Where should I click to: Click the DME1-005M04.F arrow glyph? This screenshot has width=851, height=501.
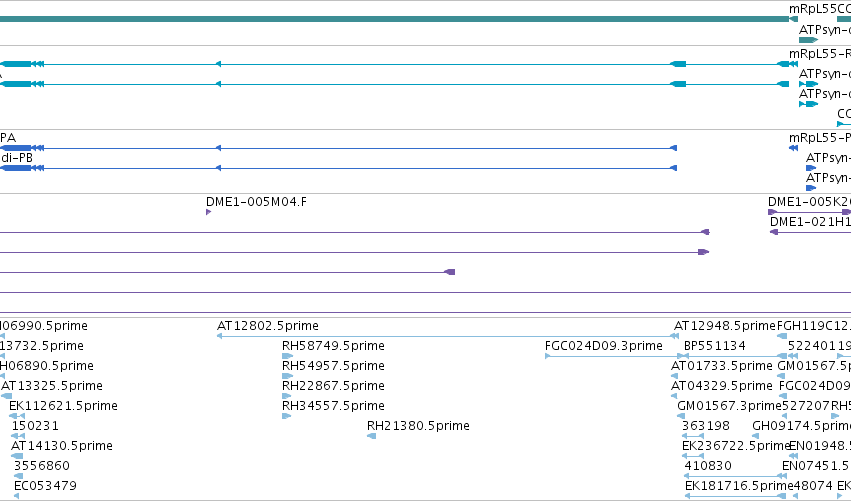click(208, 212)
